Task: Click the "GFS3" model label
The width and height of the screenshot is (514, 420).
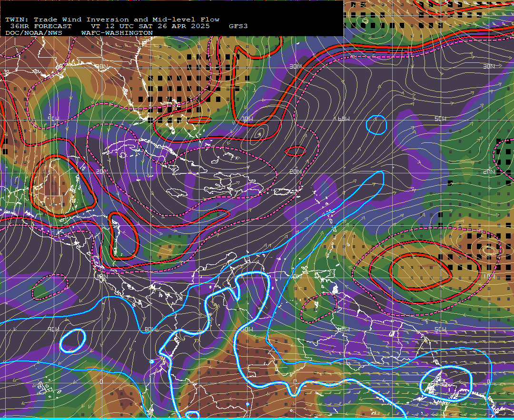Action: click(238, 26)
